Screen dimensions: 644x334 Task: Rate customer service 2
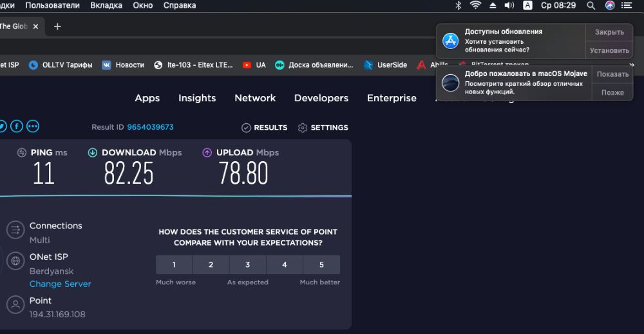point(211,264)
